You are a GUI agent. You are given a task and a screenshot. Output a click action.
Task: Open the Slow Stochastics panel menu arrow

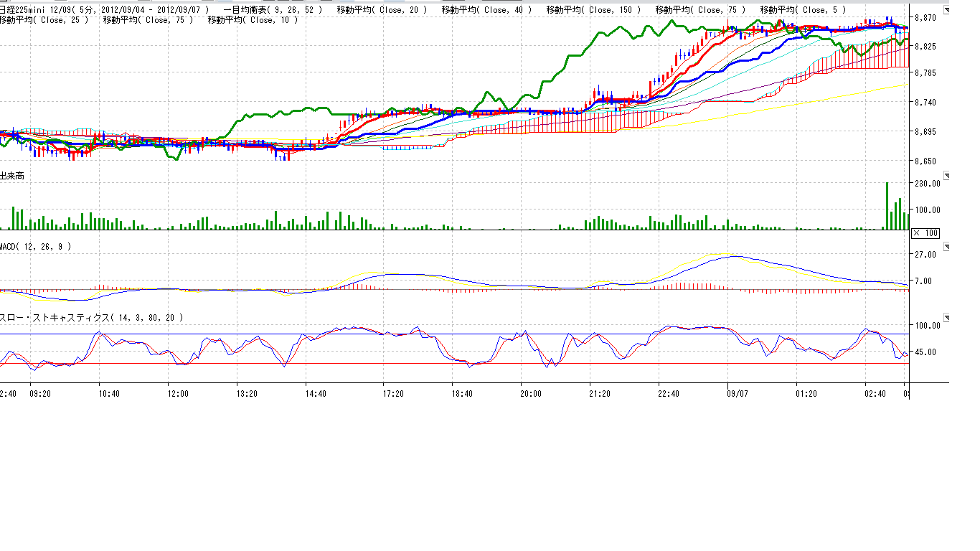(x=946, y=317)
